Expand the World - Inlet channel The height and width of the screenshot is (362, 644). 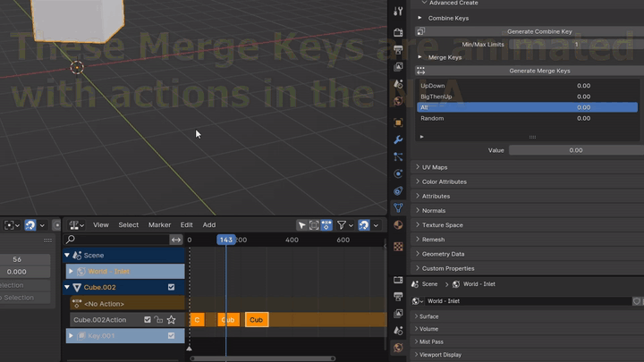click(x=71, y=272)
